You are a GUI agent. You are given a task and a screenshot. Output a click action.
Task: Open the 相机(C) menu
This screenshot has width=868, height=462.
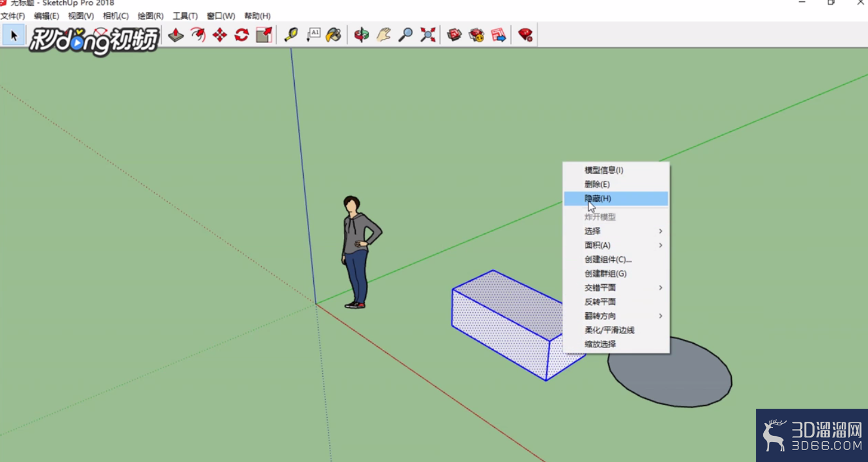pos(115,16)
